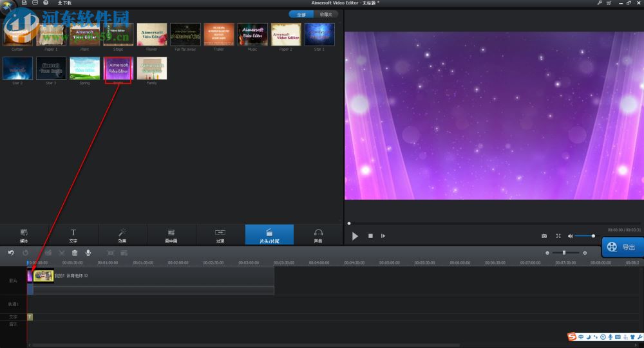Screen dimensions: 644x348
Task: Click the Sogou voice input microphone icon
Action: tap(611, 337)
